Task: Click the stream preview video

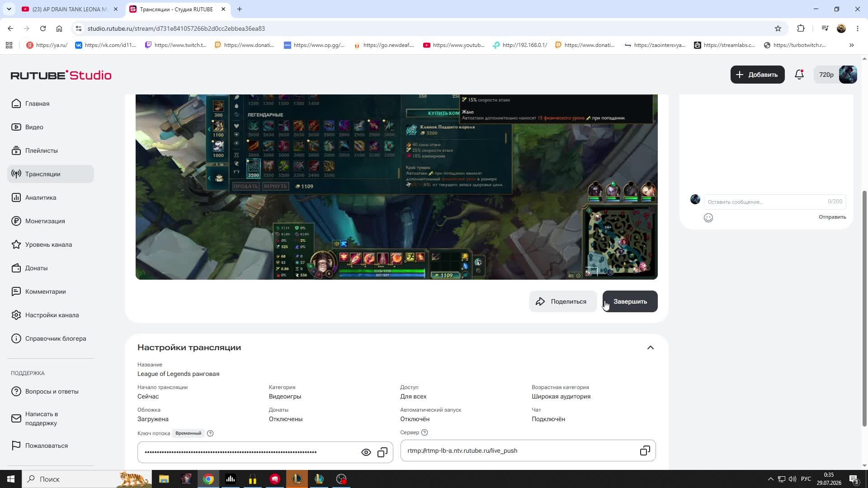Action: [x=396, y=187]
